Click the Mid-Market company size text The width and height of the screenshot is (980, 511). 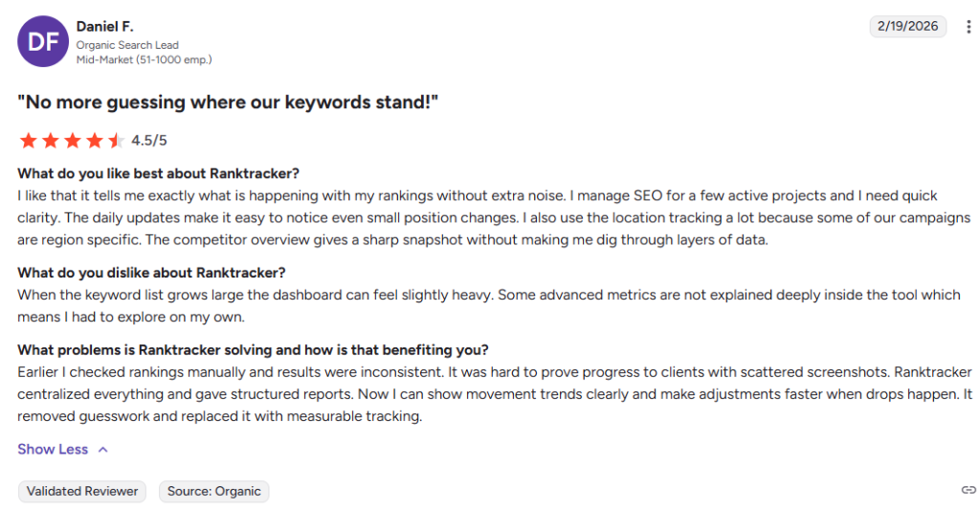click(144, 60)
